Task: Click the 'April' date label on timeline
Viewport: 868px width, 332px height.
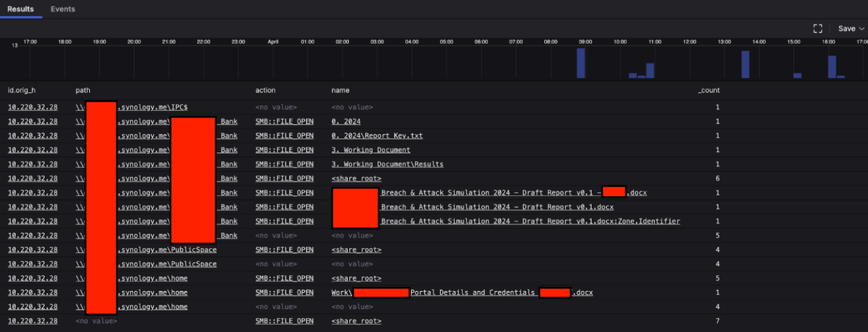Action: tap(273, 42)
